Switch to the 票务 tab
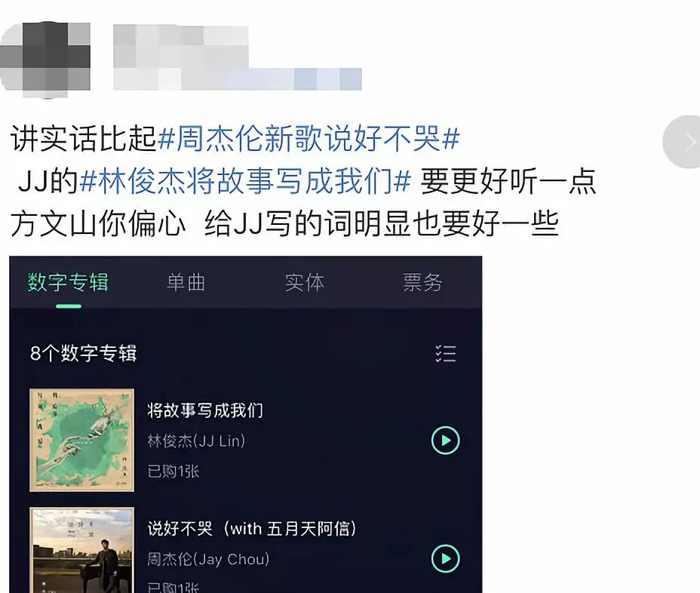Screen dimensions: 700x593 point(422,282)
